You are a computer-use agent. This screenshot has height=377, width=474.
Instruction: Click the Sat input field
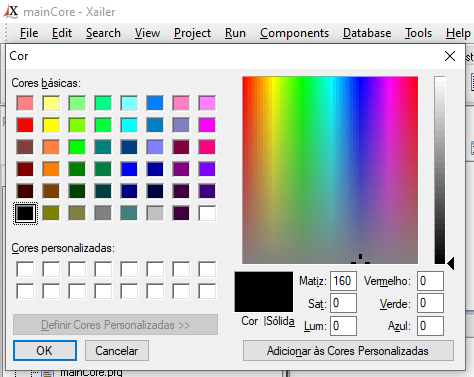pos(343,303)
